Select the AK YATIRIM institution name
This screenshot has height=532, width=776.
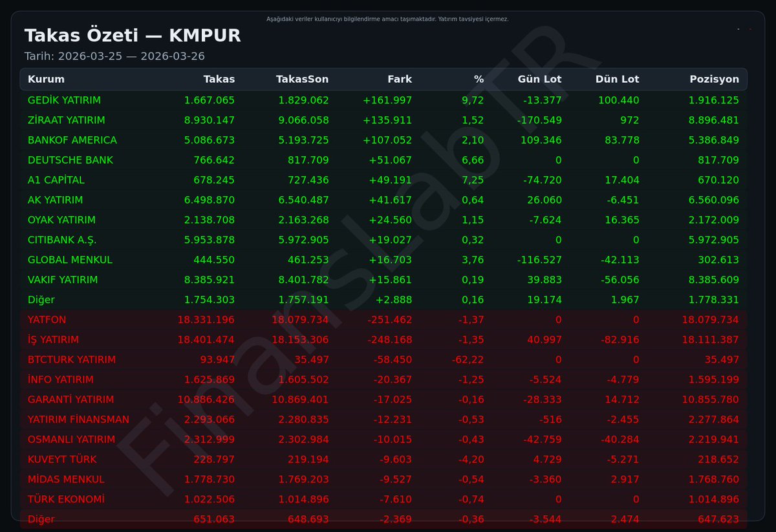coord(56,200)
